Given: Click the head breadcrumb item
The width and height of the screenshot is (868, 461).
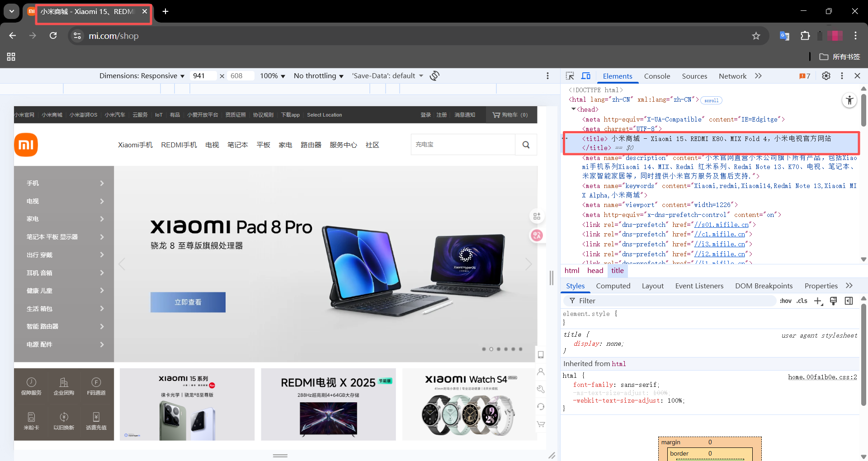Looking at the screenshot, I should click(x=595, y=271).
